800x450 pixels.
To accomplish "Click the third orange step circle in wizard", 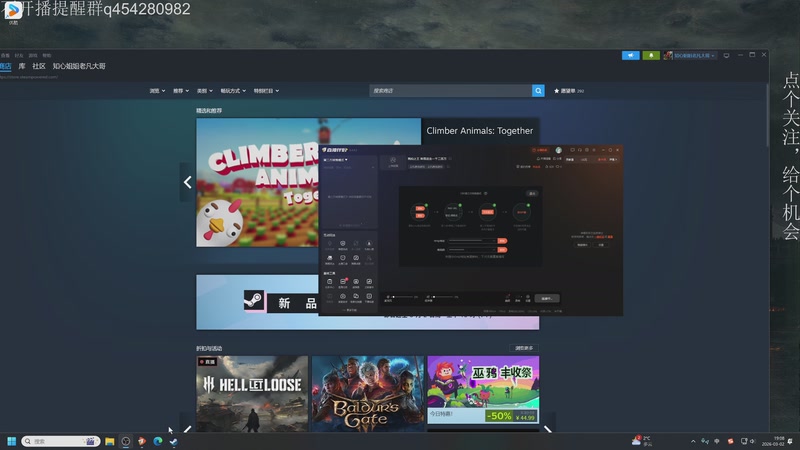I will [487, 212].
